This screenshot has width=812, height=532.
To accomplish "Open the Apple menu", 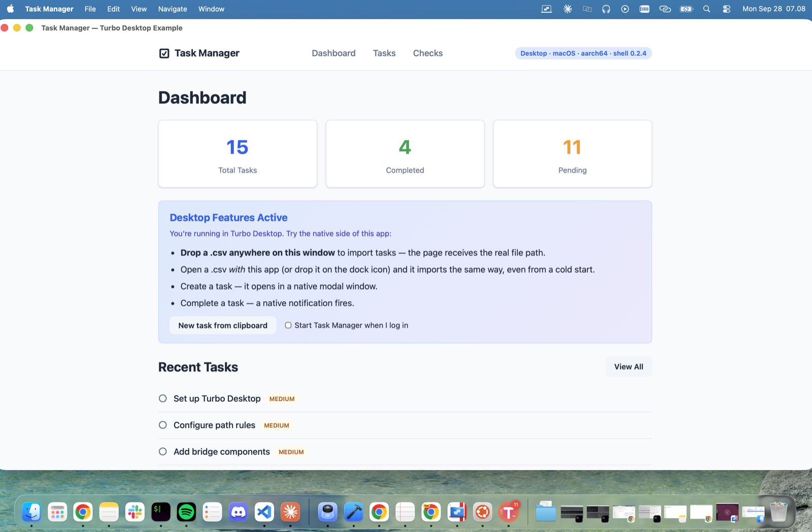I will point(10,9).
